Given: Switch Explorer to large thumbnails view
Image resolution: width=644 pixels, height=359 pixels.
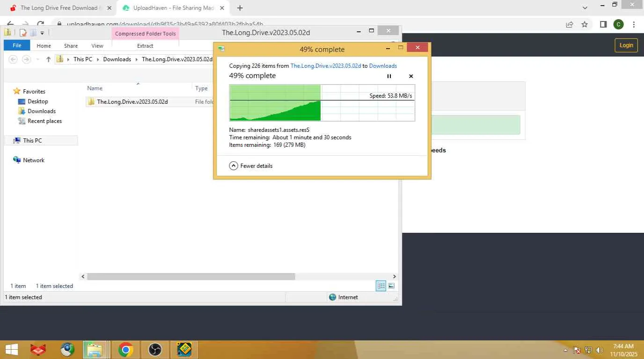Looking at the screenshot, I should [391, 286].
